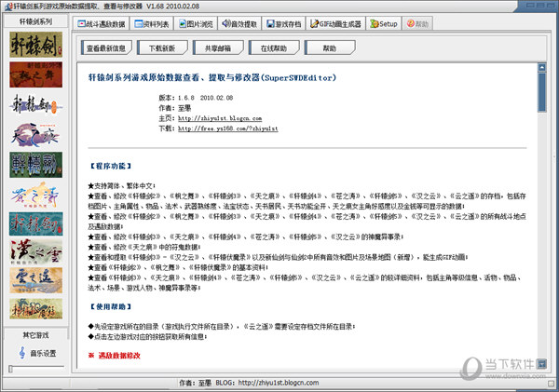This screenshot has width=559, height=392.
Task: Open the Setup tab
Action: [384, 24]
